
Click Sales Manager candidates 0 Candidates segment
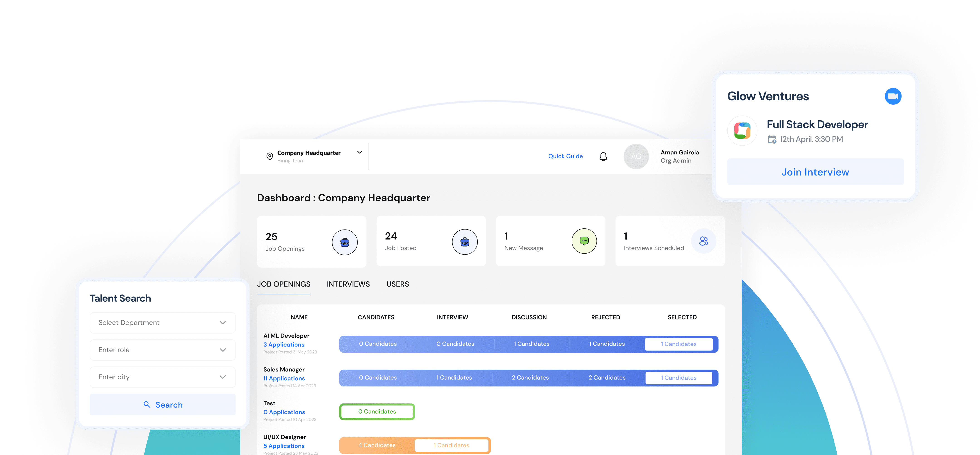(x=378, y=378)
